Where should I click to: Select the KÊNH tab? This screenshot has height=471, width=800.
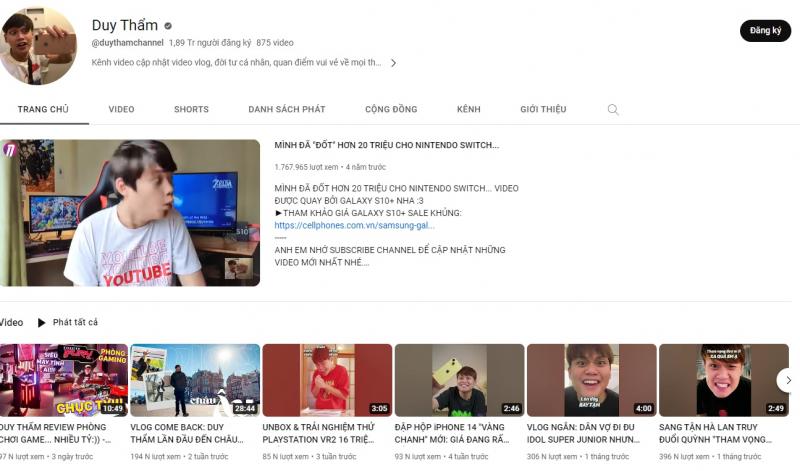pyautogui.click(x=469, y=109)
